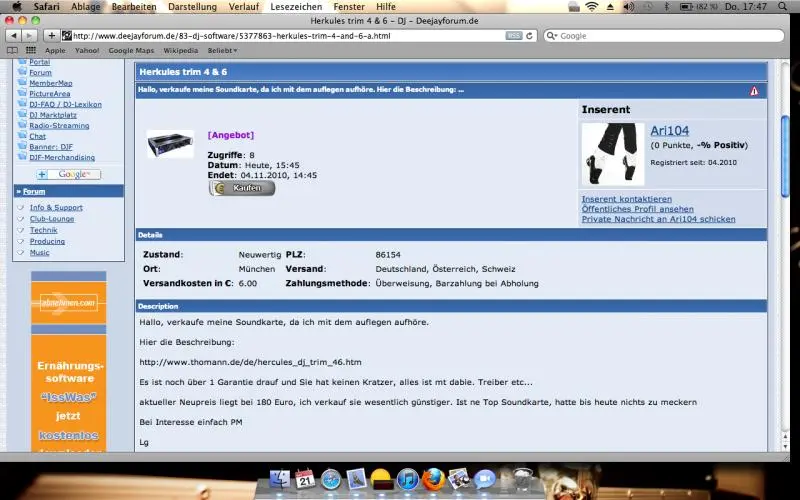Open the RSS feed button in address bar
This screenshot has height=500, width=800.
click(x=513, y=35)
